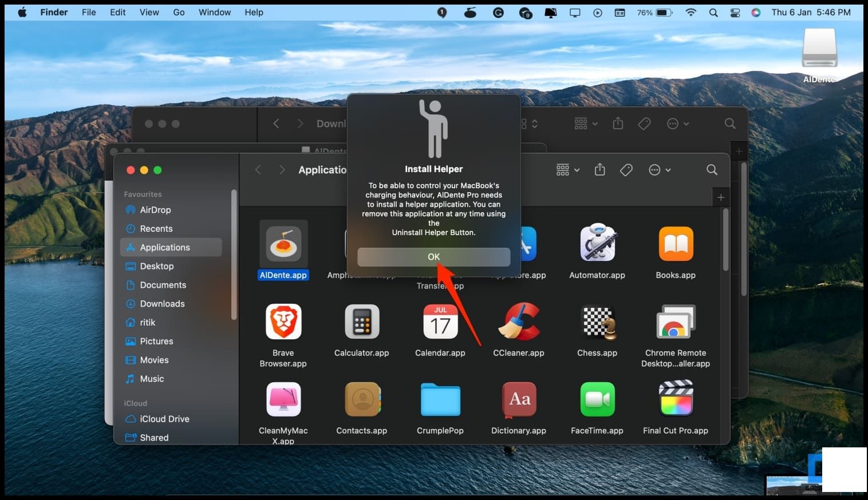Click the Back arrow in Applications window
Screen dimensions: 868x500
pos(258,170)
